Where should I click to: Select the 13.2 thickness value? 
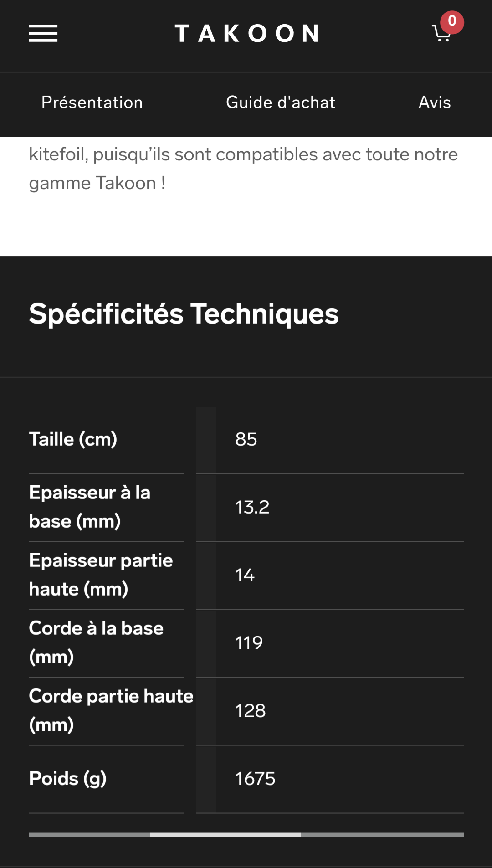[x=252, y=507]
